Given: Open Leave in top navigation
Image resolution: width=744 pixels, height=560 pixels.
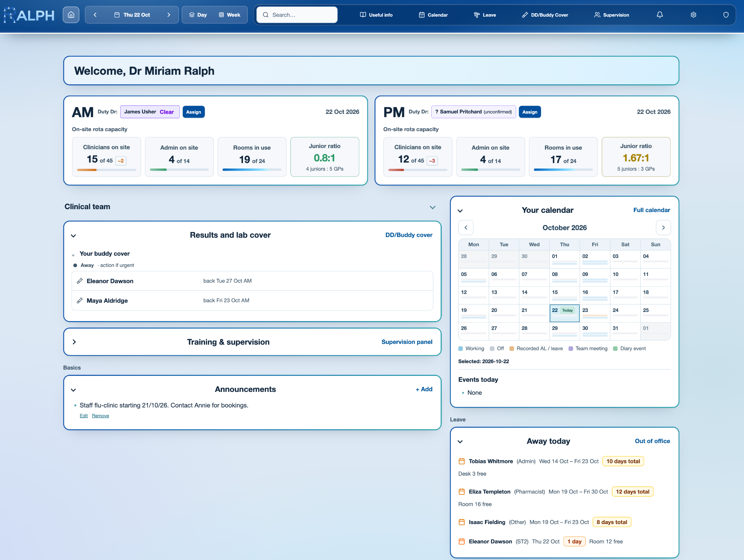Looking at the screenshot, I should [x=485, y=15].
